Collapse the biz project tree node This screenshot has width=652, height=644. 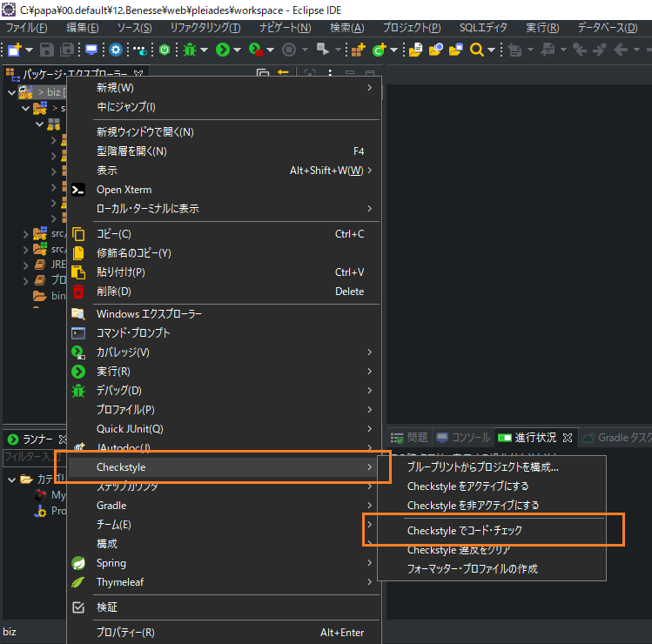(11, 92)
